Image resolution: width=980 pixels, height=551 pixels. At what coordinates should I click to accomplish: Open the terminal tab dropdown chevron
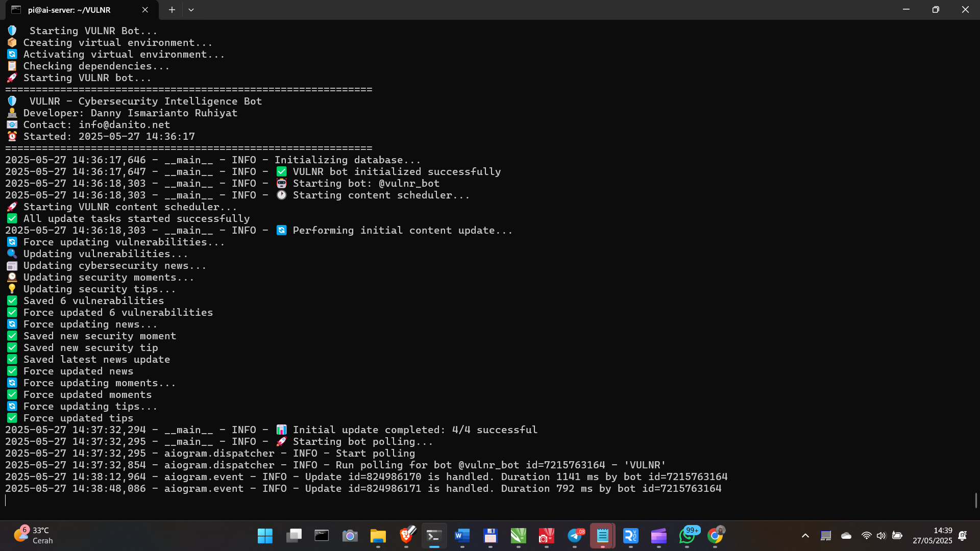[x=191, y=10]
